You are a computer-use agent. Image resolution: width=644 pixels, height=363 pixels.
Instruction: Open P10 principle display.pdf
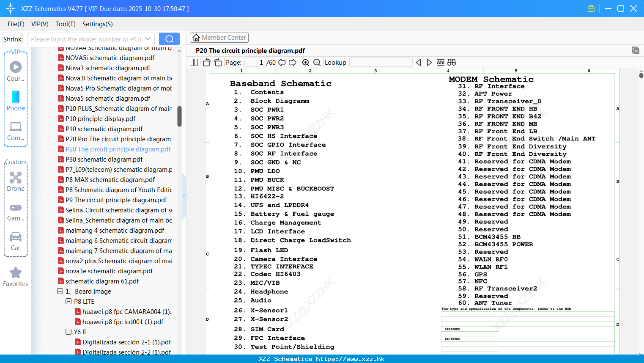[x=101, y=118]
